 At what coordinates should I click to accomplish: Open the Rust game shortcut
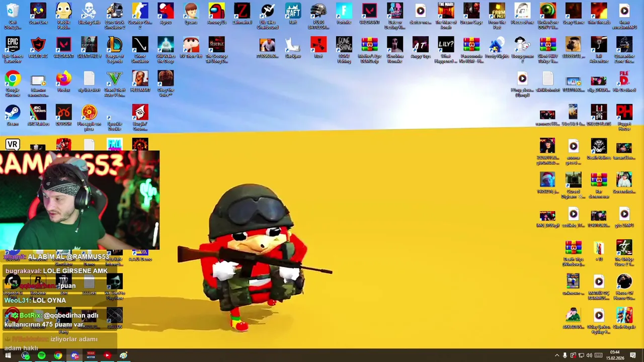tap(318, 47)
